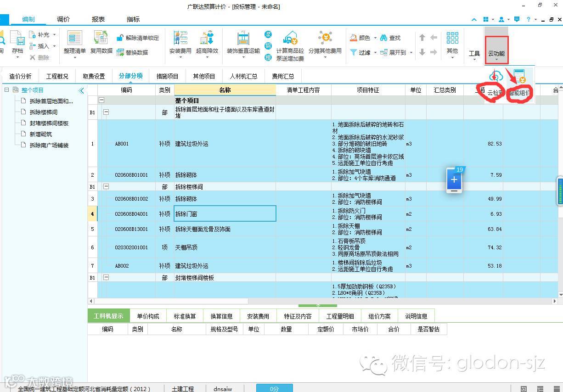Click the 天棚吊顶 name cell
Image resolution: width=563 pixels, height=392 pixels.
pyautogui.click(x=225, y=247)
